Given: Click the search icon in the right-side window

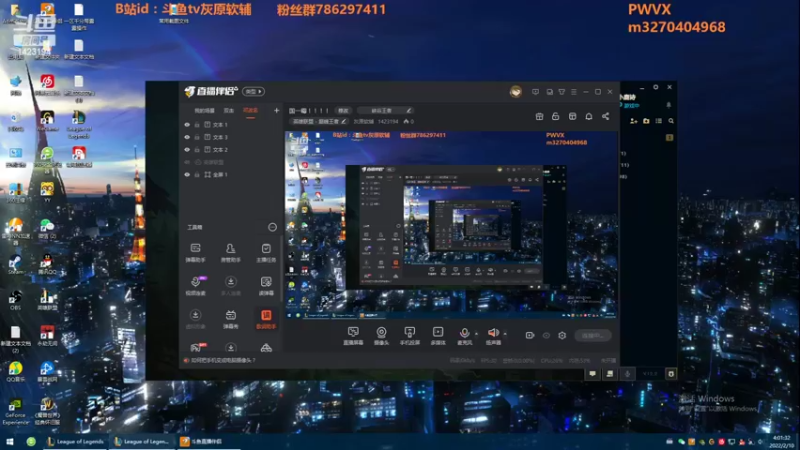Looking at the screenshot, I should coord(671,121).
